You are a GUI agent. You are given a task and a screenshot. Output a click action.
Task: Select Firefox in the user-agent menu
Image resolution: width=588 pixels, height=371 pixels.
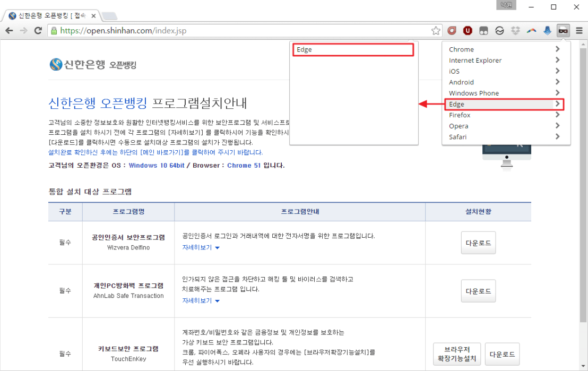[459, 115]
